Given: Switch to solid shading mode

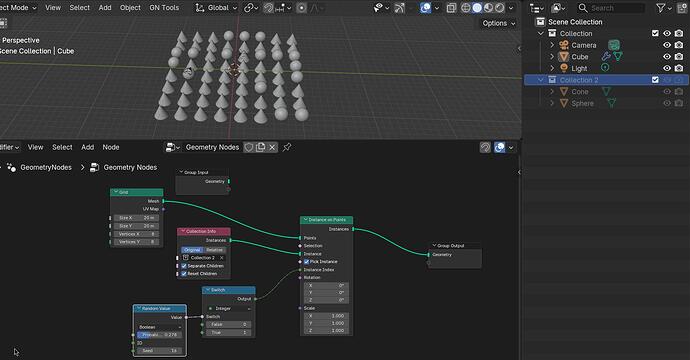Looking at the screenshot, I should pyautogui.click(x=477, y=8).
